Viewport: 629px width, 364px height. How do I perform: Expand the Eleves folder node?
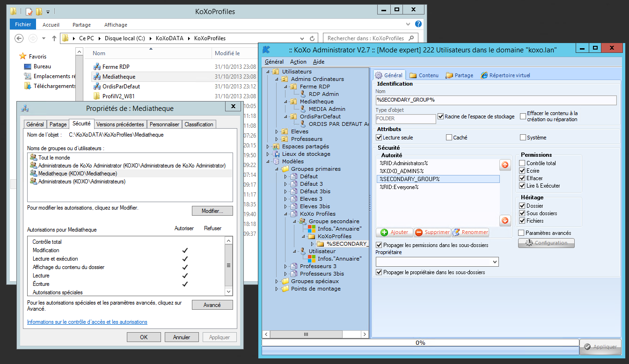(x=277, y=131)
